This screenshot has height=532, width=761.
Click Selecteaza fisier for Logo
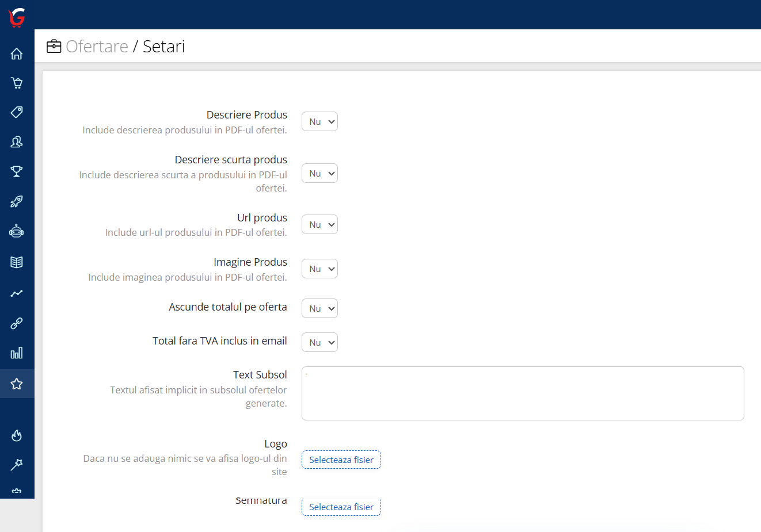(341, 460)
